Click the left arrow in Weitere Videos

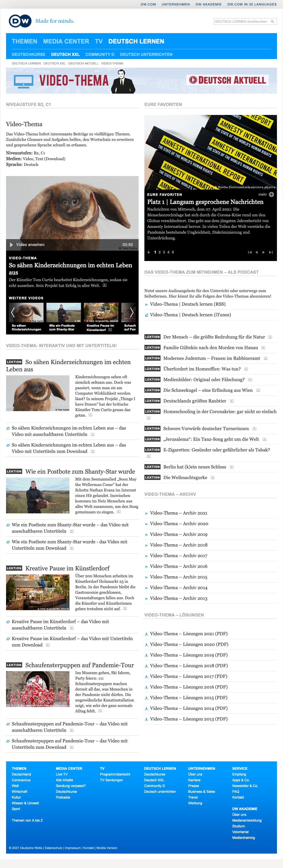[x=12, y=312]
